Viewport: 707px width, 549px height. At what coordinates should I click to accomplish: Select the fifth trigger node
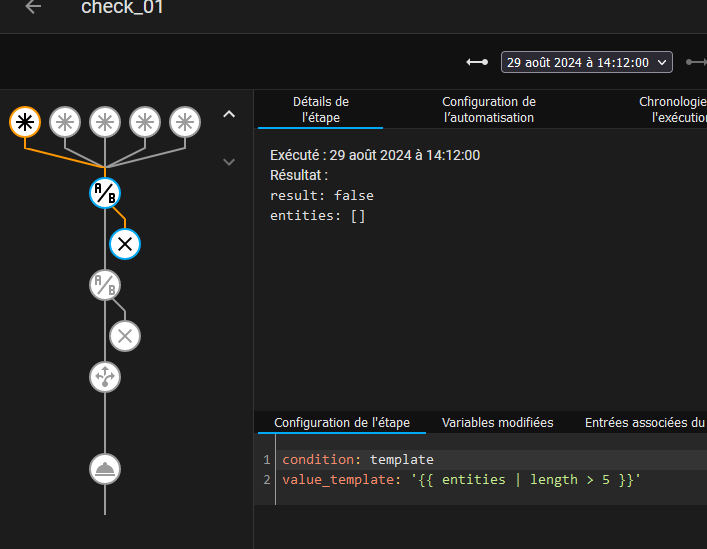[x=185, y=122]
